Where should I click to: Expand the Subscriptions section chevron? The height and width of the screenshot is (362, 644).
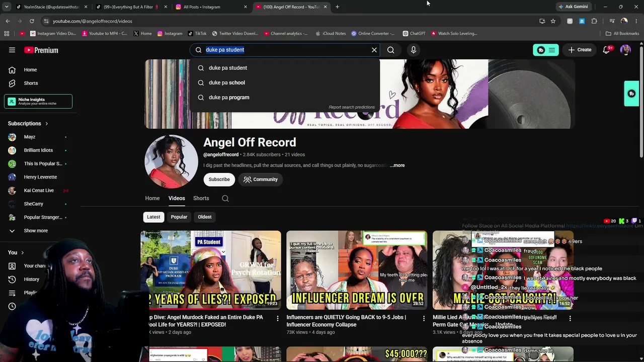46,124
